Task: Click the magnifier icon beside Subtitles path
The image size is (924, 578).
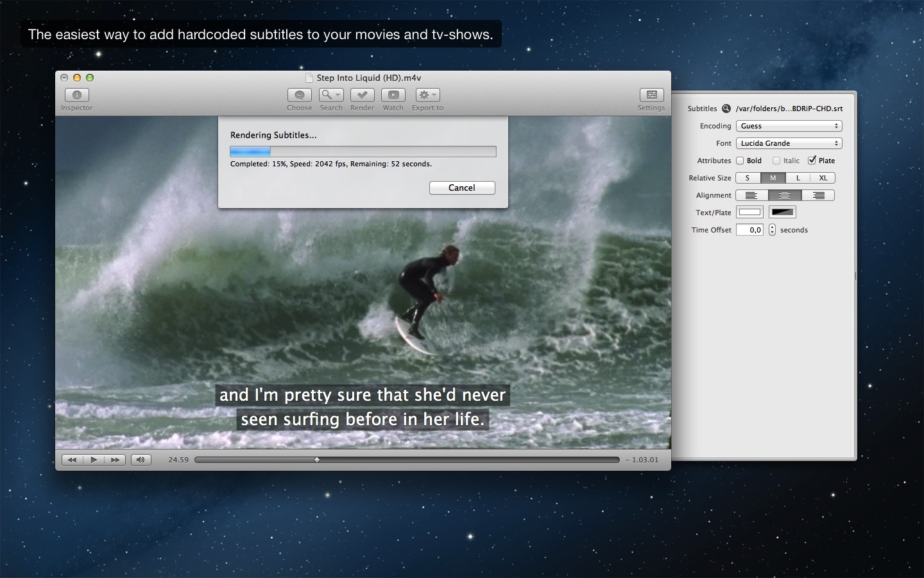Action: (726, 109)
